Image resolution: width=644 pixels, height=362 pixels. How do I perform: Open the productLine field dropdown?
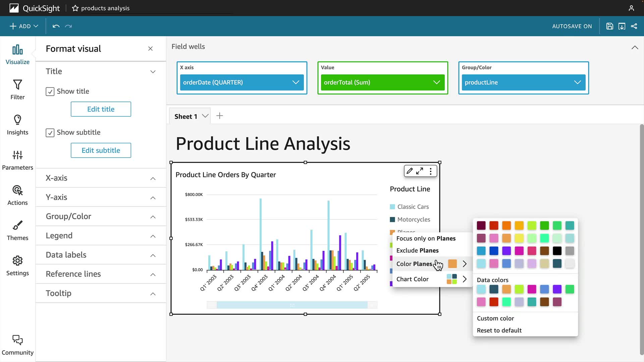tap(577, 82)
